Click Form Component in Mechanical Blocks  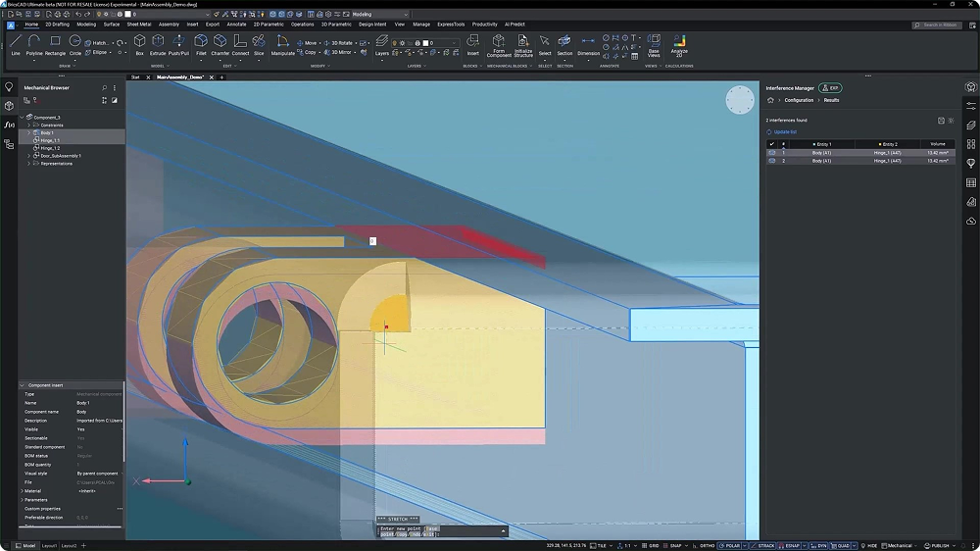tap(499, 46)
